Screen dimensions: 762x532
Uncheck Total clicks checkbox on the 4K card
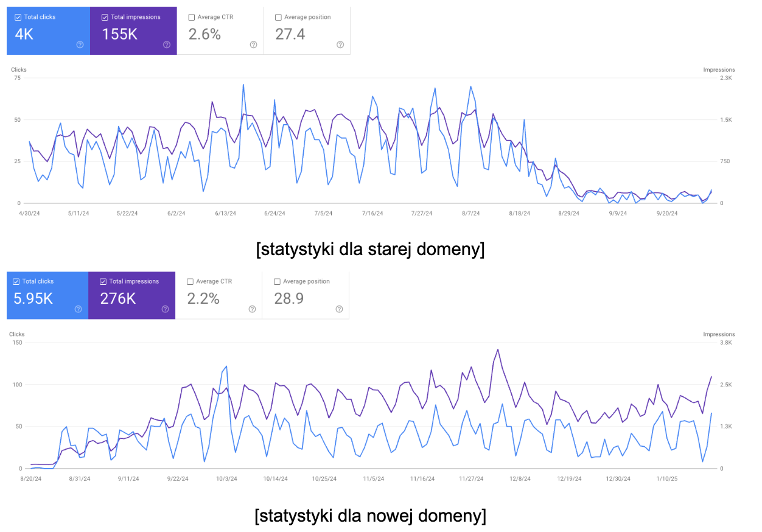tap(17, 17)
